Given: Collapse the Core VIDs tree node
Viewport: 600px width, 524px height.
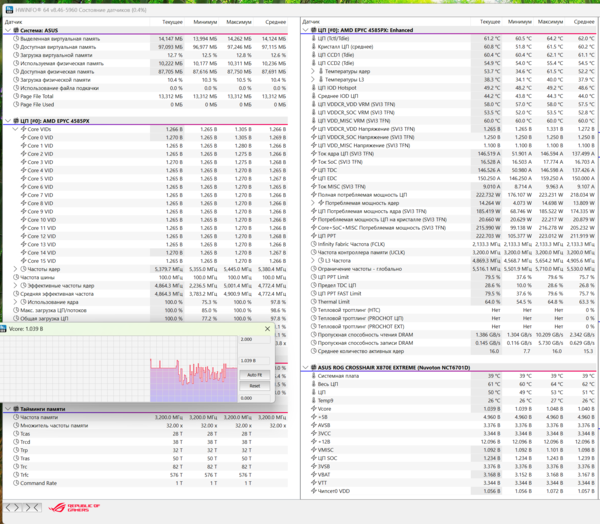Looking at the screenshot, I should coord(15,129).
